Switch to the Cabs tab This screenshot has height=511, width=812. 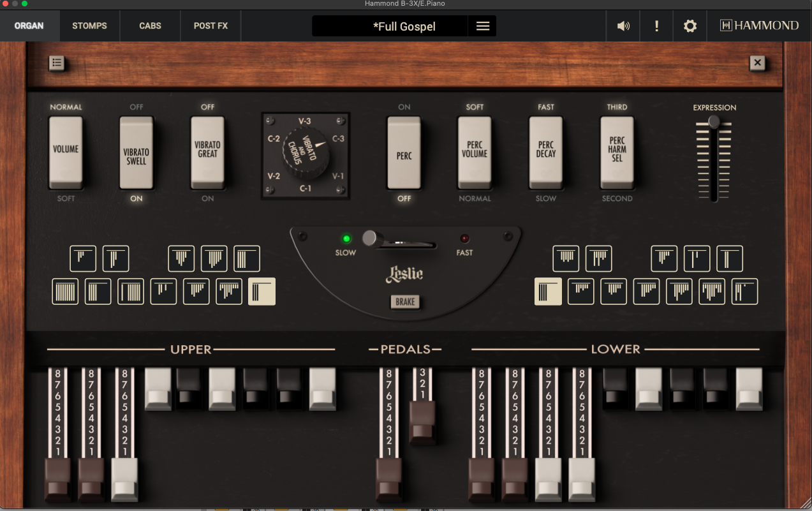[150, 26]
